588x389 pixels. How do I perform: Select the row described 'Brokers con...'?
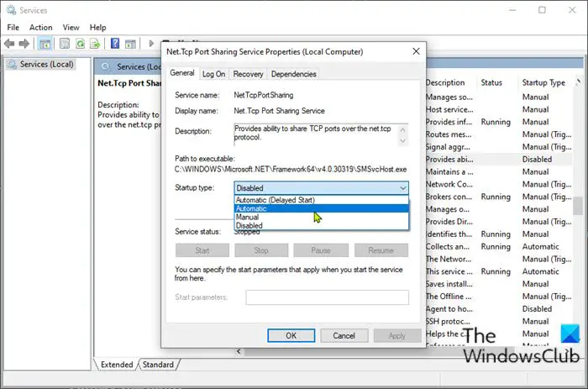point(499,197)
